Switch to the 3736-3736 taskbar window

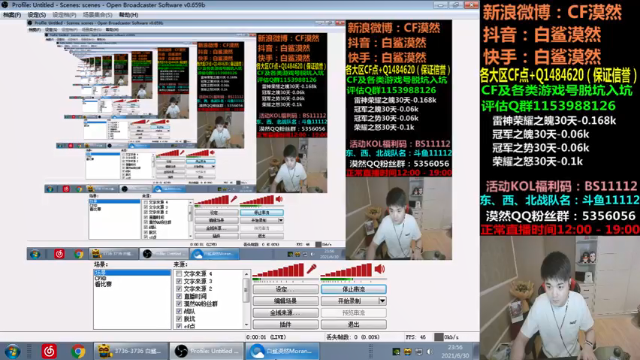(131, 351)
